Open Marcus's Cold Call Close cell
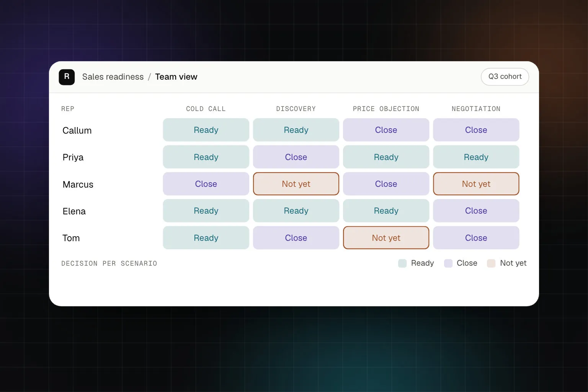 [x=206, y=184]
